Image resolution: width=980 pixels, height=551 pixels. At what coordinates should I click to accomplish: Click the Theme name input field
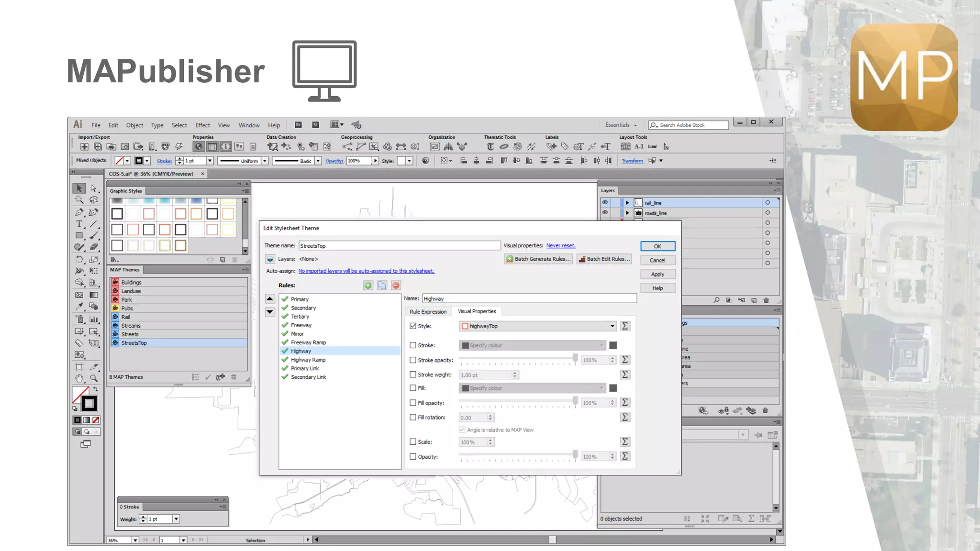(x=400, y=246)
